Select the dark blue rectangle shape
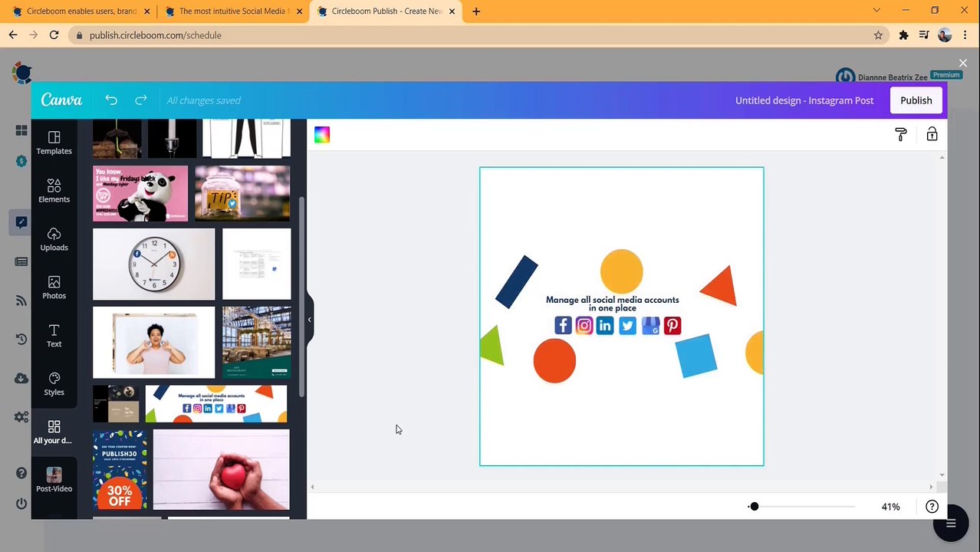 [x=517, y=282]
